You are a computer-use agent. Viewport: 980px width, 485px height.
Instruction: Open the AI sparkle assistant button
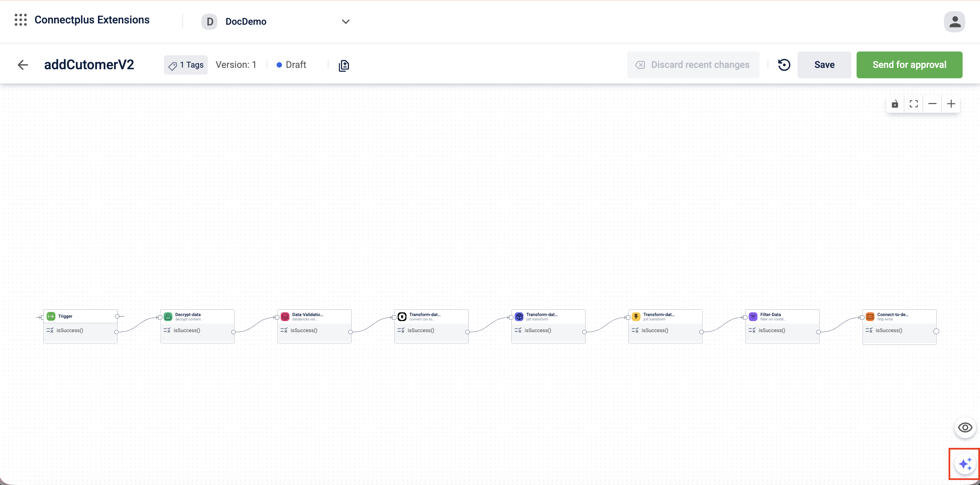[965, 464]
